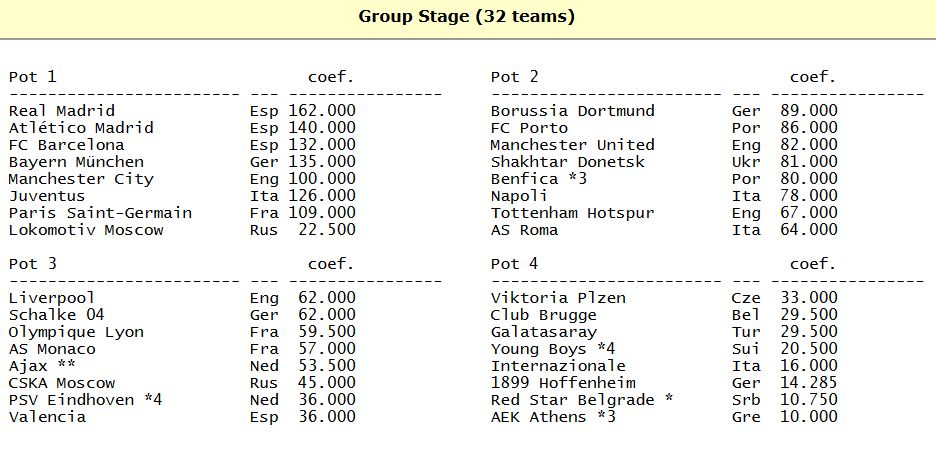Click the Pot 2 heading
The image size is (936, 449).
pyautogui.click(x=515, y=77)
